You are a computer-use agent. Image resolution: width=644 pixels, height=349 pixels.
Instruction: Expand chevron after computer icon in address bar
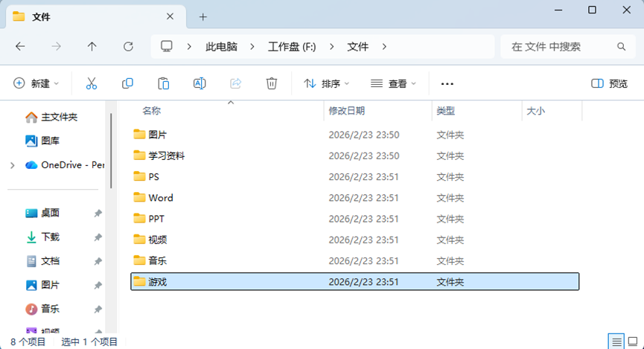click(x=189, y=47)
